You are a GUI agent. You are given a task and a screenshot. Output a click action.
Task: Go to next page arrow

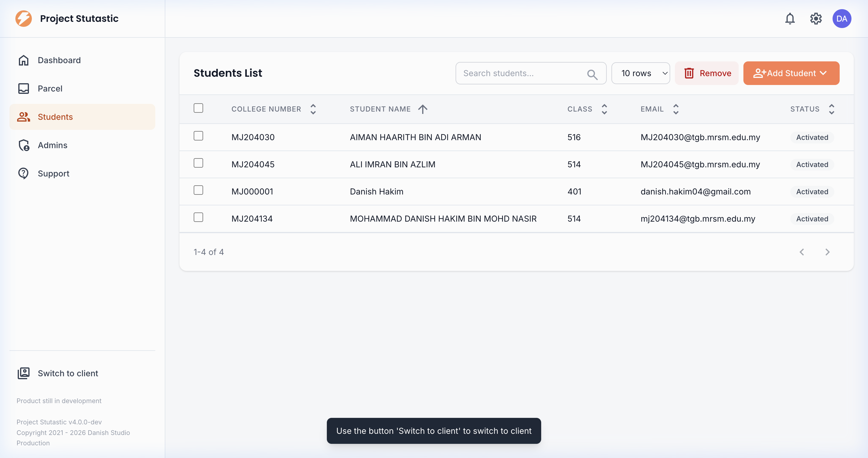827,252
